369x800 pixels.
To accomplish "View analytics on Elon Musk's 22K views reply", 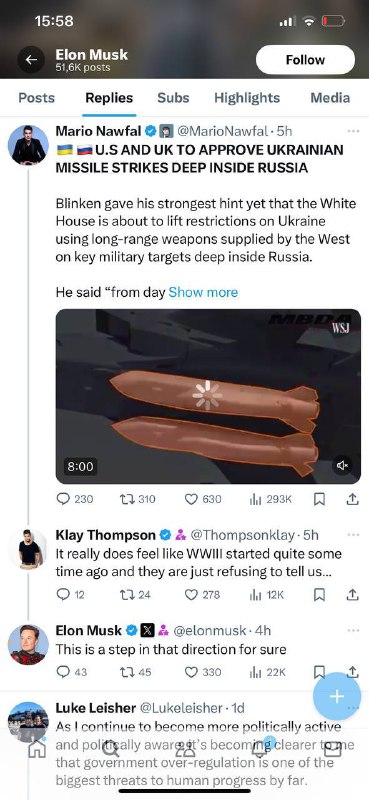I will (267, 672).
